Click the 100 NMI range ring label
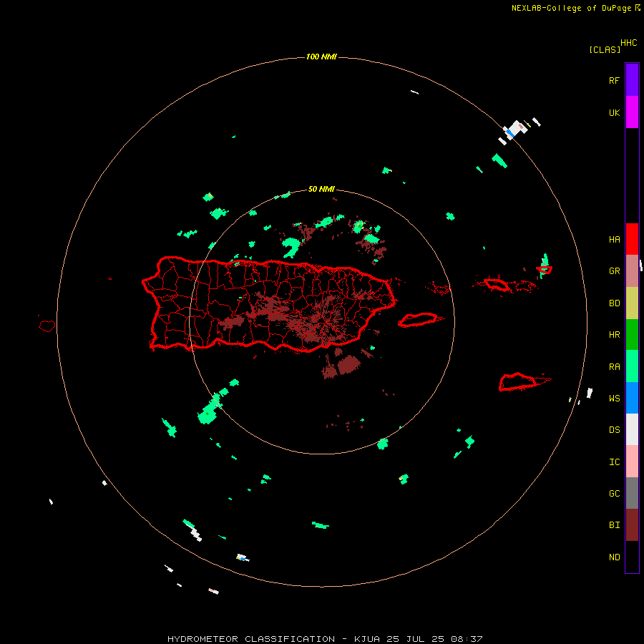Image resolution: width=644 pixels, height=644 pixels. coord(321,57)
